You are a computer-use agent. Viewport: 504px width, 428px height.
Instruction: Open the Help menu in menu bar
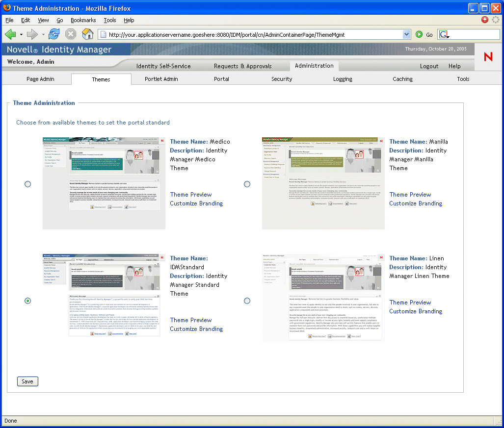click(x=129, y=20)
